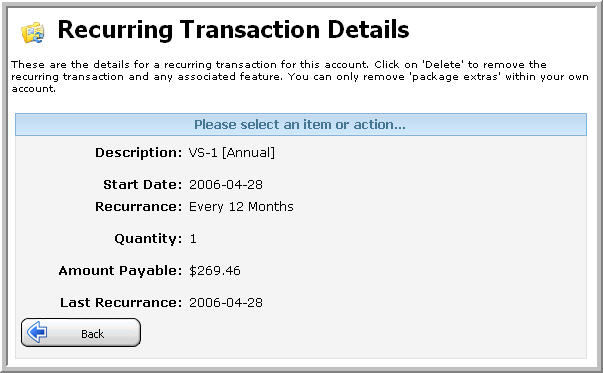Image resolution: width=603 pixels, height=373 pixels.
Task: Click the 'Please select an item or action' bar
Action: tap(301, 125)
